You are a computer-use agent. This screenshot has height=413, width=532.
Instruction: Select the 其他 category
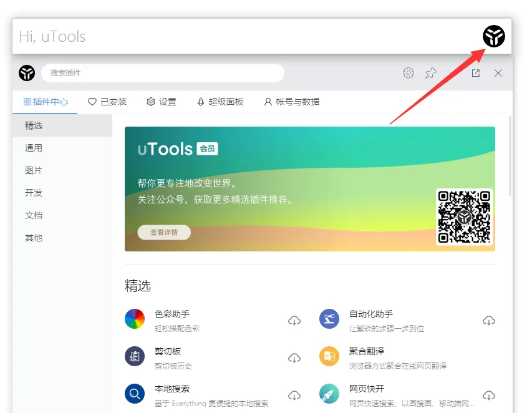[x=62, y=238]
